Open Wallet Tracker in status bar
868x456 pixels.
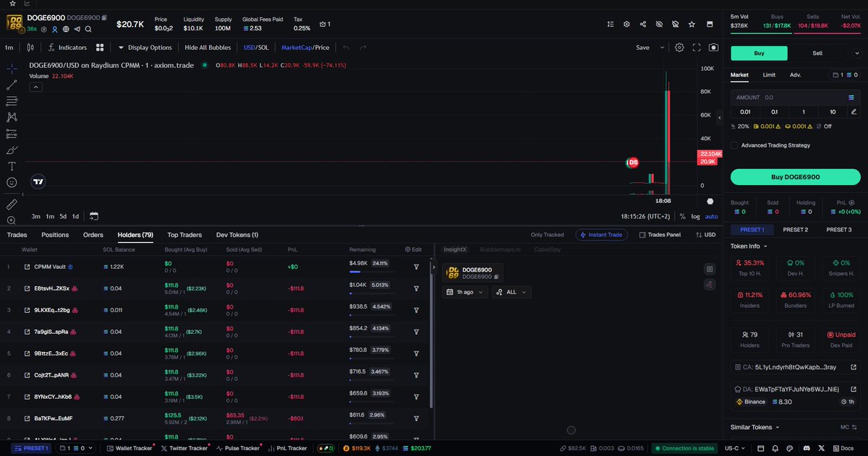[x=129, y=449]
